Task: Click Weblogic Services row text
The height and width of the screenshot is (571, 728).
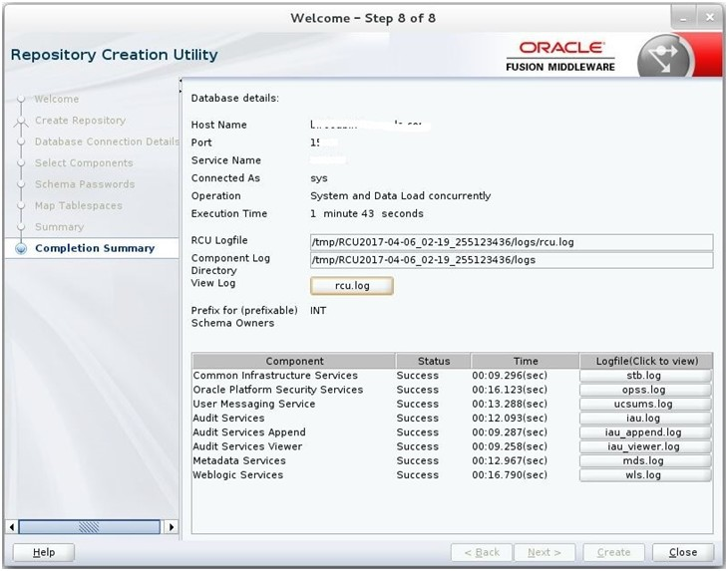Action: tap(237, 475)
